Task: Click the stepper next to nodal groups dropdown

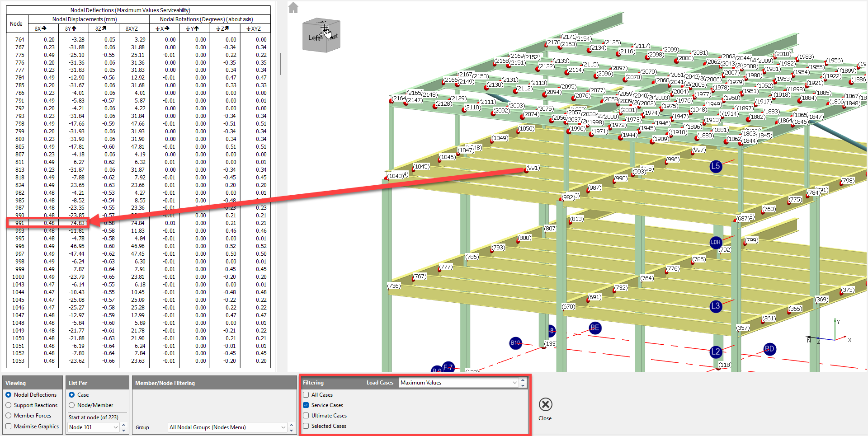Action: (x=291, y=427)
